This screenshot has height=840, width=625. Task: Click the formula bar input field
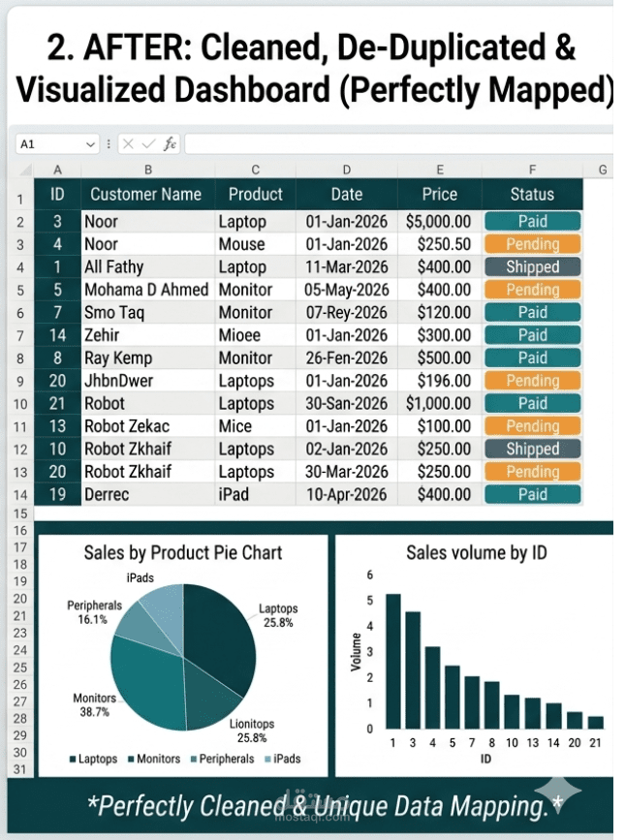[399, 144]
